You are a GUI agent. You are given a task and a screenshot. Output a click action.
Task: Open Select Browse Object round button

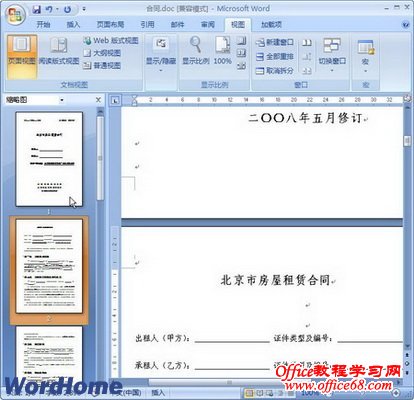coord(407,363)
